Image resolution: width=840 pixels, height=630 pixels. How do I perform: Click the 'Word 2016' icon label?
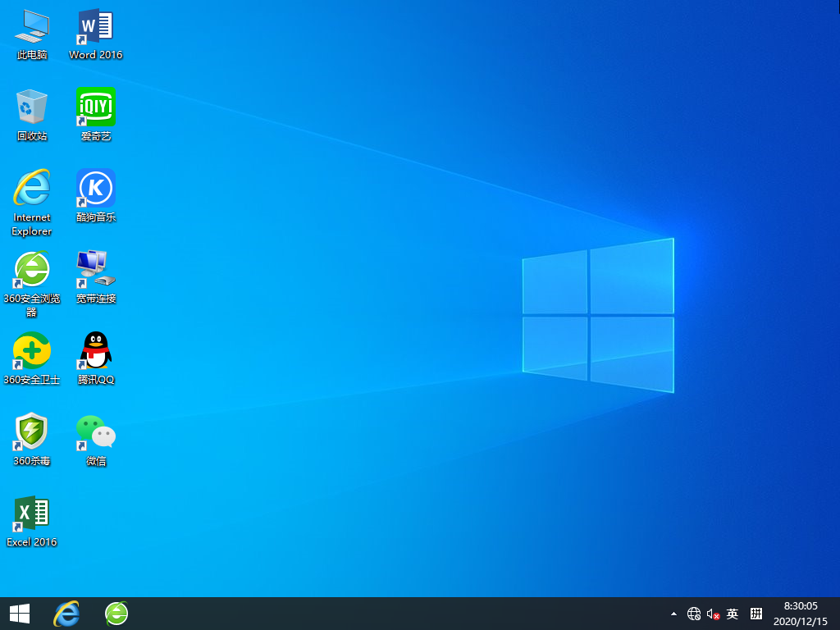pos(95,55)
